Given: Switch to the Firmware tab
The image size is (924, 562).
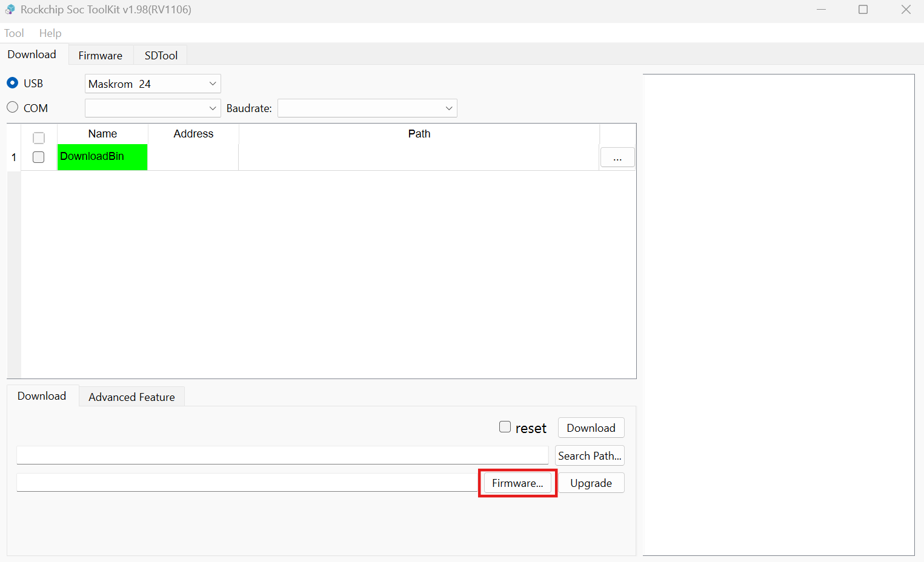Looking at the screenshot, I should tap(100, 55).
